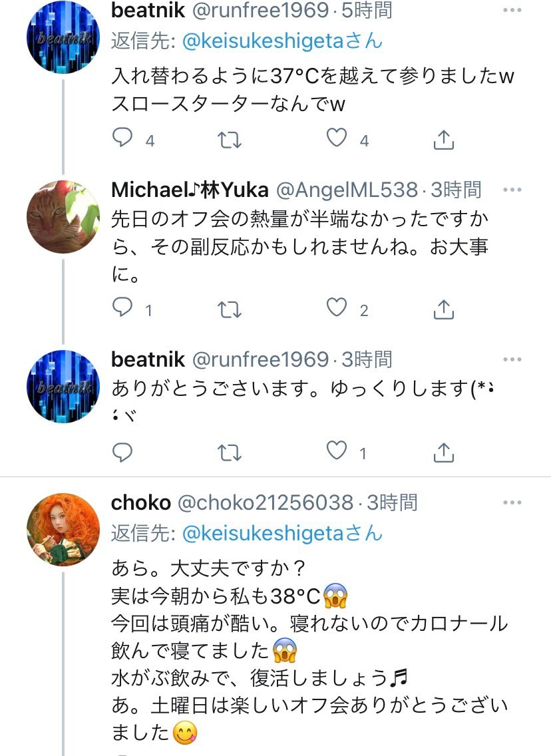Share beatnik's 37°C tweet
This screenshot has height=756, width=551.
coord(443,139)
